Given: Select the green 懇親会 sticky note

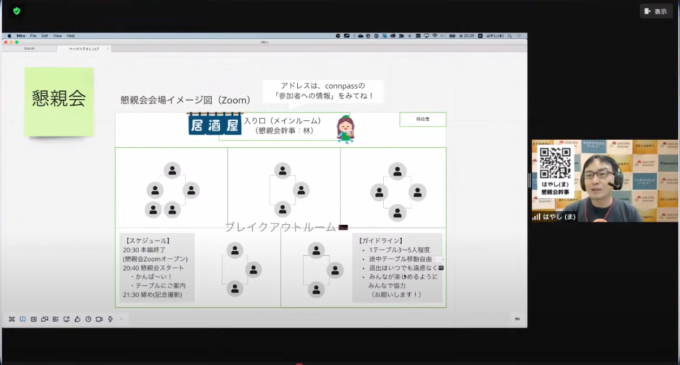Looking at the screenshot, I should pyautogui.click(x=59, y=102).
